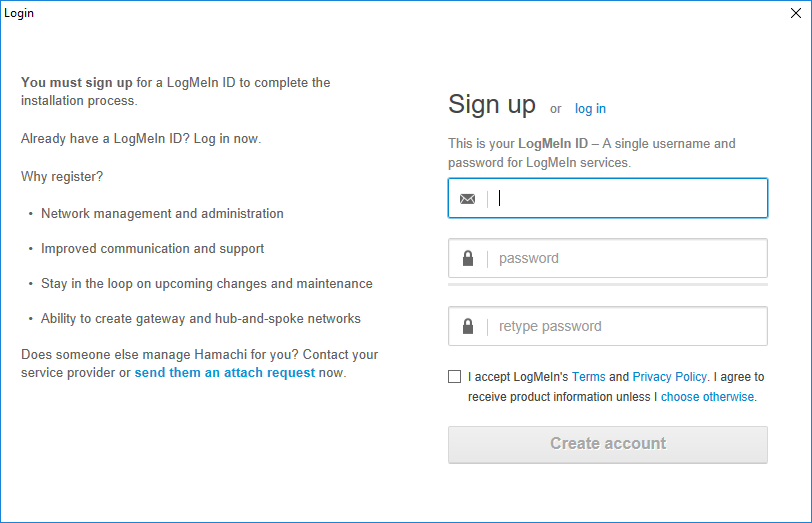Image resolution: width=812 pixels, height=523 pixels.
Task: Tick the accept LogMeIn's Terms checkbox
Action: tap(454, 376)
